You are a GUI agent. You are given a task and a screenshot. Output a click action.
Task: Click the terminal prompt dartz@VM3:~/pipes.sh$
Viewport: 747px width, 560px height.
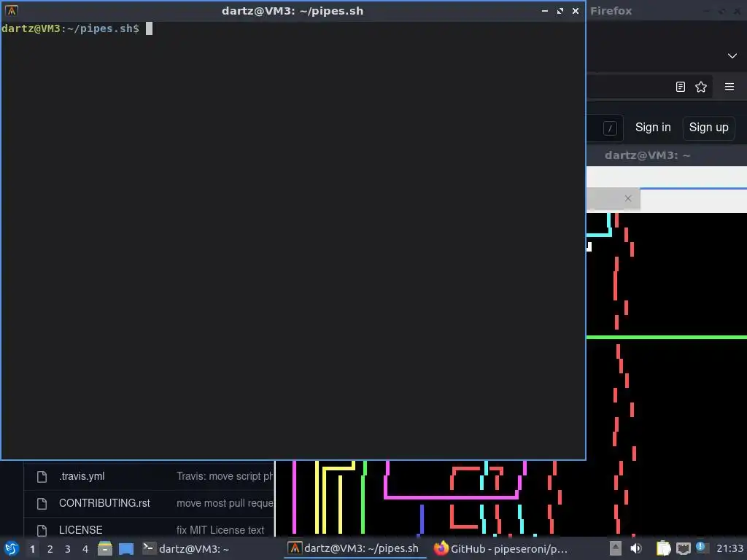(x=70, y=28)
